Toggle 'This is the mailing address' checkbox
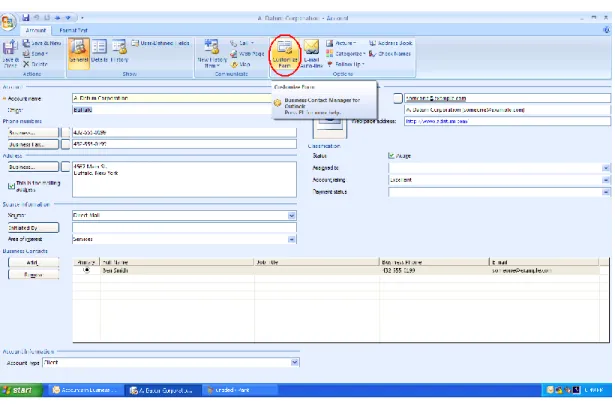Screen dimensions: 615x404 pyautogui.click(x=11, y=186)
